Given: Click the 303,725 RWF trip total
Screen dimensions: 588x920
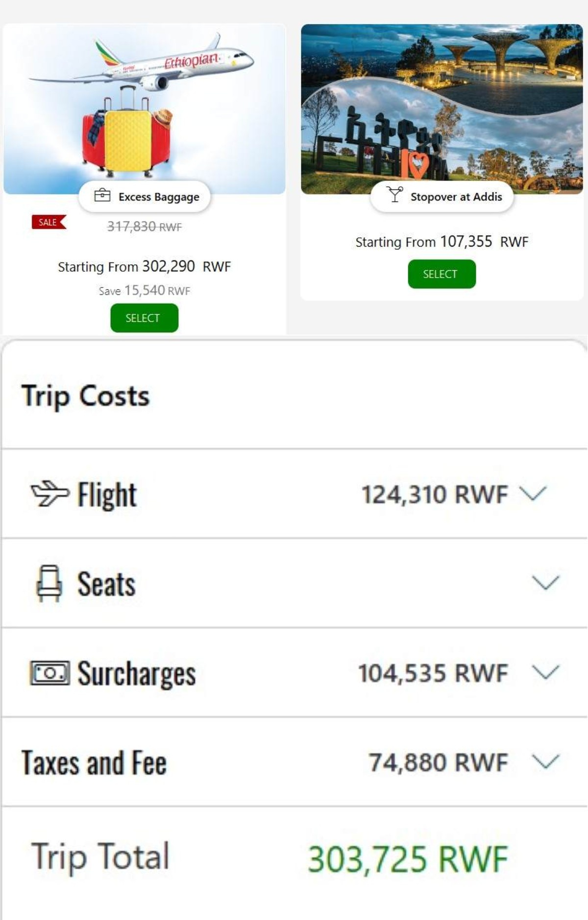Looking at the screenshot, I should [x=408, y=859].
